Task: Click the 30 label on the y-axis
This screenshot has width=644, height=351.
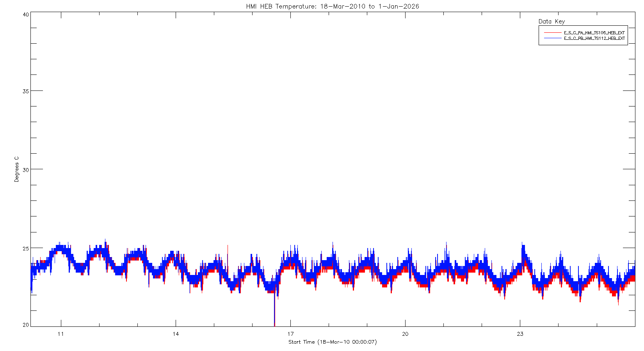Action: 26,170
